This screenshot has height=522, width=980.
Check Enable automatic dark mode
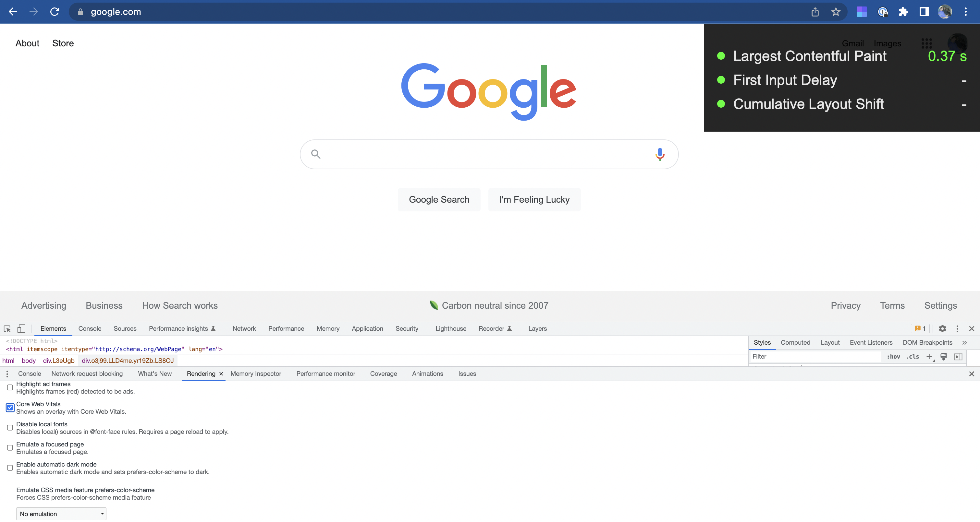10,468
